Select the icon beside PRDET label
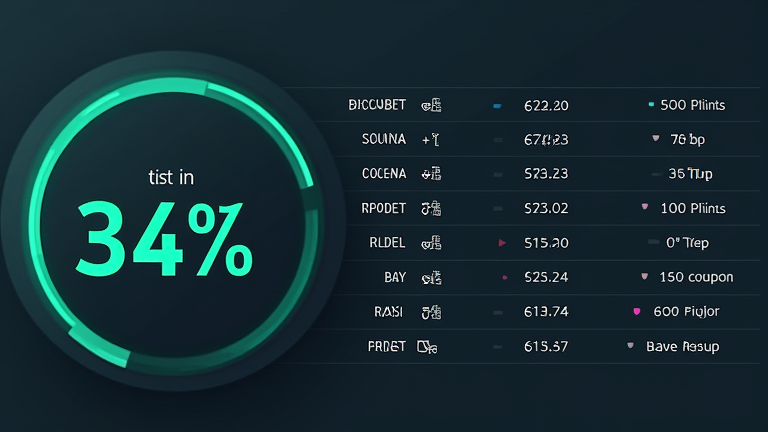 point(427,347)
